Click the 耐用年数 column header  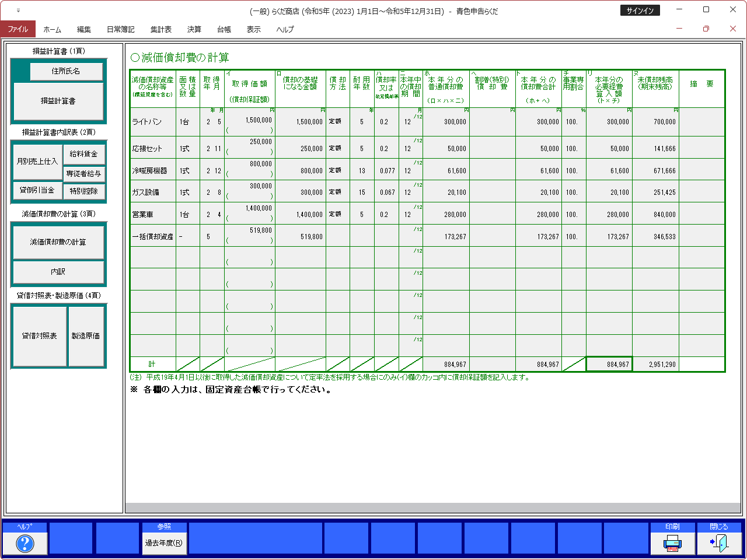362,89
